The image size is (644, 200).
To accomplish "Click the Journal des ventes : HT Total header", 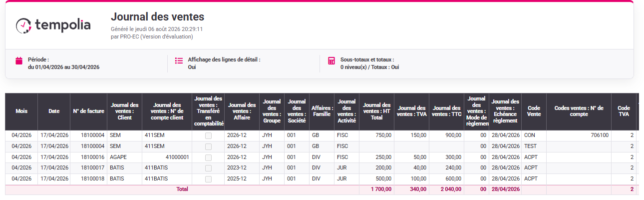I will pyautogui.click(x=377, y=111).
